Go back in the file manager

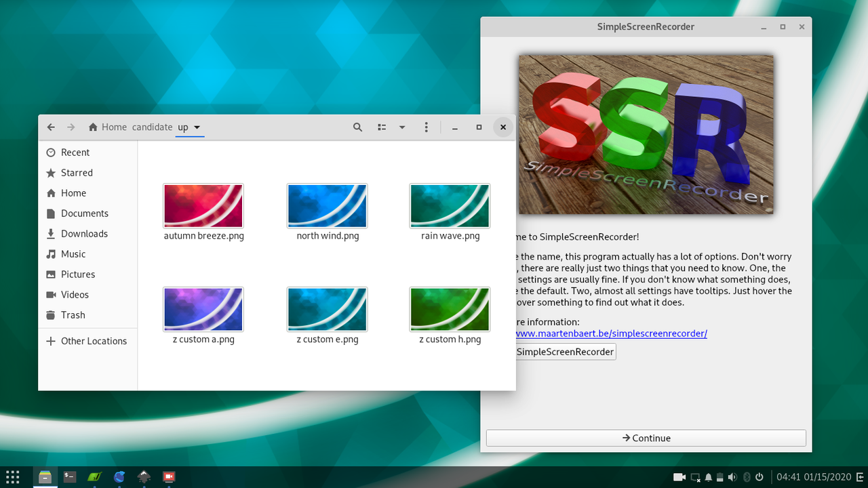[51, 127]
